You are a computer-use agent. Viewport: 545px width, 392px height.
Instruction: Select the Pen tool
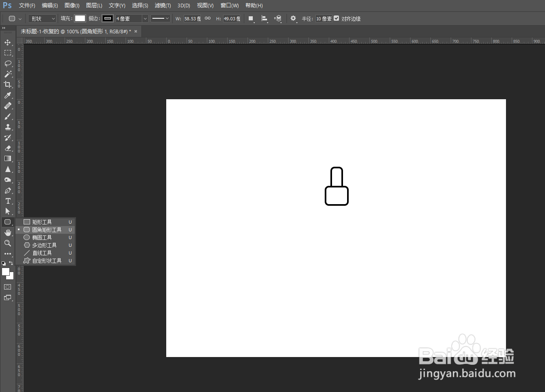tap(8, 190)
